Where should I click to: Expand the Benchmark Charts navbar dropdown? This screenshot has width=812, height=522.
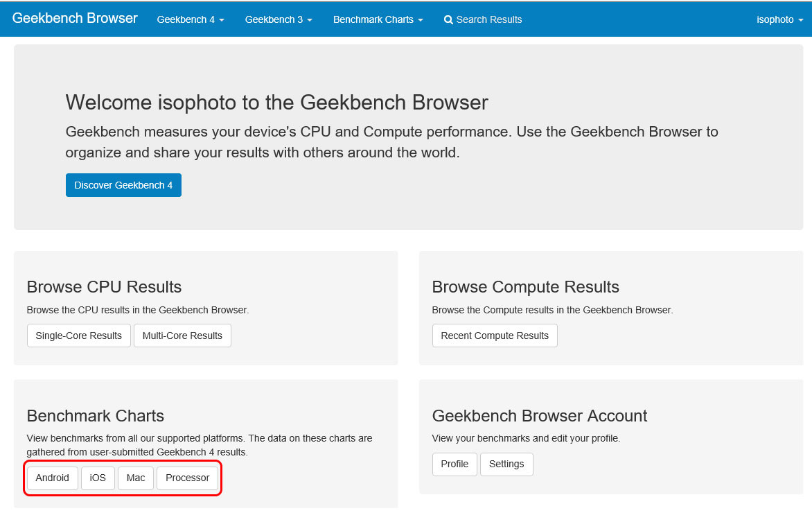tap(378, 19)
